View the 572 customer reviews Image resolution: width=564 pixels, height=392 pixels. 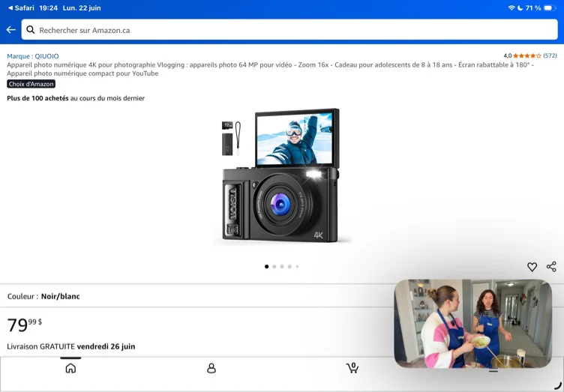pos(550,55)
